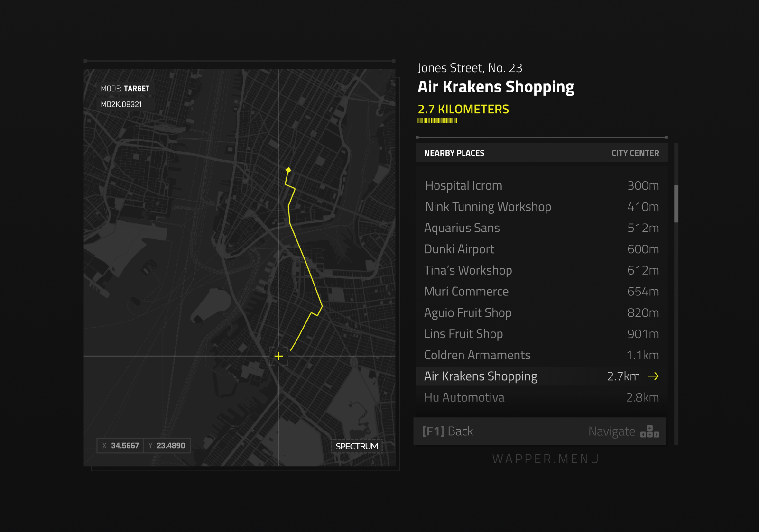The width and height of the screenshot is (759, 532).
Task: Switch to the City Center tab
Action: click(x=635, y=153)
